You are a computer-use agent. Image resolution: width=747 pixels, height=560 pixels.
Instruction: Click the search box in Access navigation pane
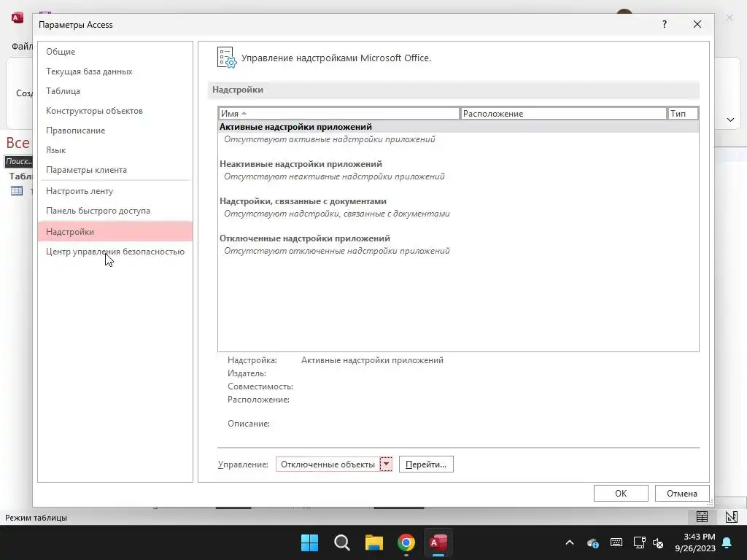(x=18, y=161)
